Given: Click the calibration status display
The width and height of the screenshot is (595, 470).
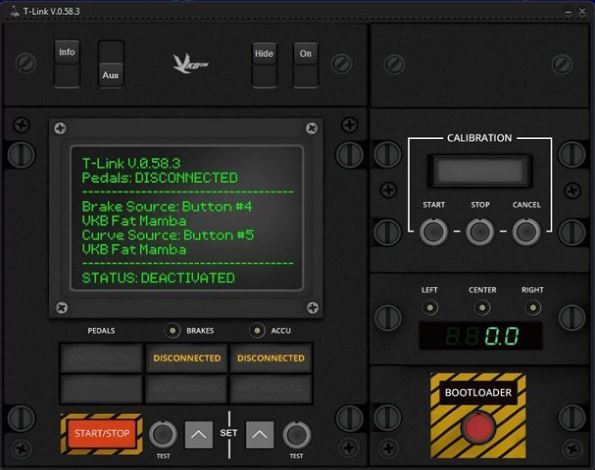Looking at the screenshot, I should [x=480, y=171].
